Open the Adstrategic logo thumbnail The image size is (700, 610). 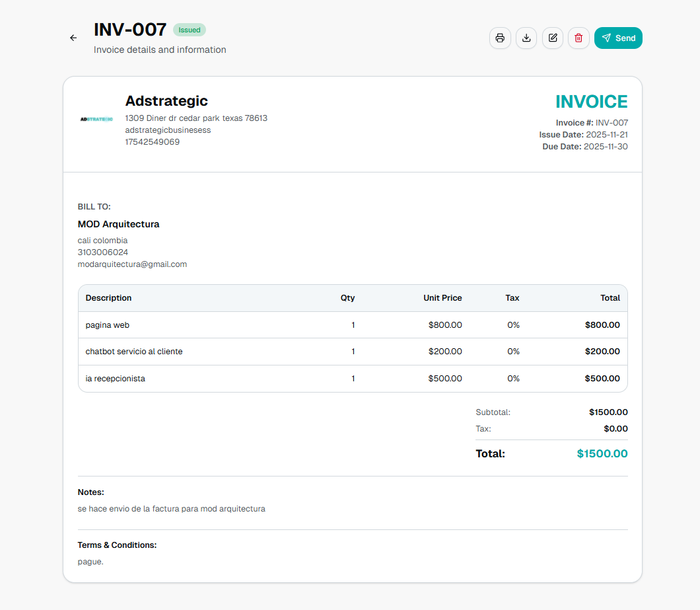coord(95,120)
